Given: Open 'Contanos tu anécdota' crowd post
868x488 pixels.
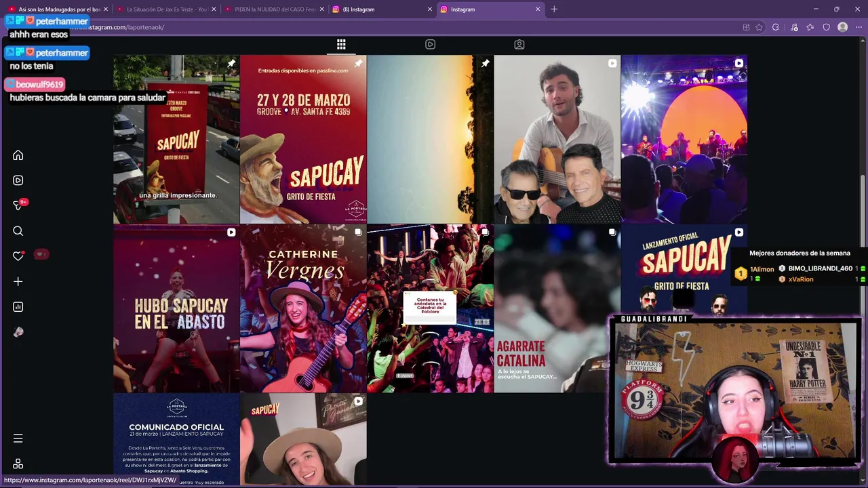Looking at the screenshot, I should [x=430, y=308].
